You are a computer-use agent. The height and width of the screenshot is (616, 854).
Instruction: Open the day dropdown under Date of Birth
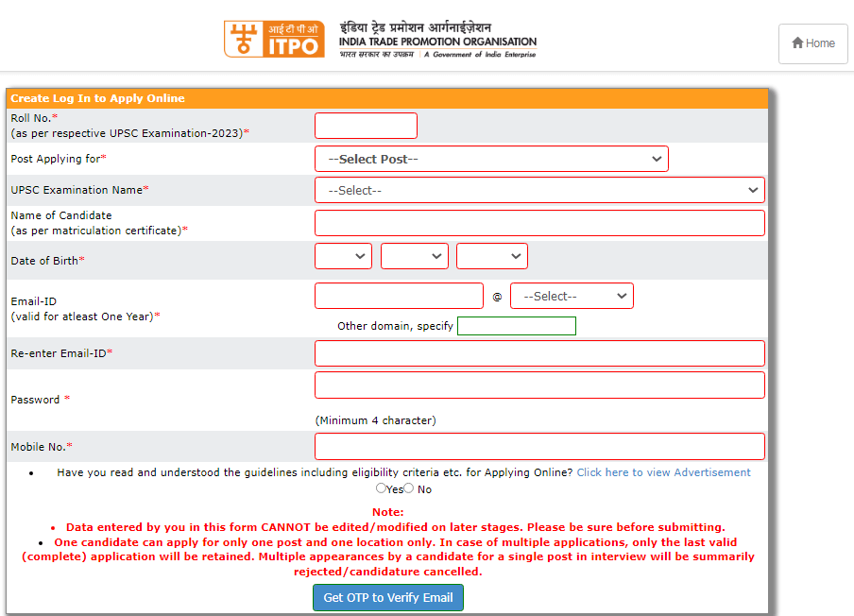coord(343,256)
